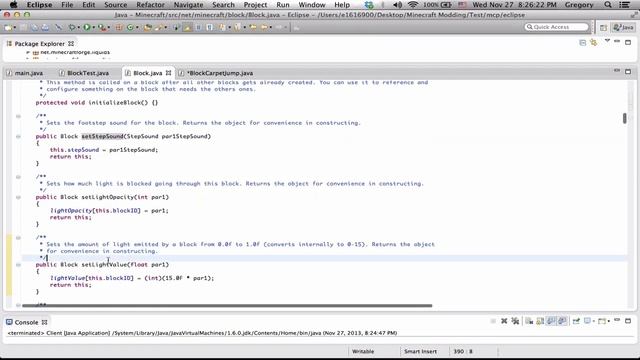Click Remove All Terminated Launches icon
This screenshot has width=640, height=360.
click(515, 321)
